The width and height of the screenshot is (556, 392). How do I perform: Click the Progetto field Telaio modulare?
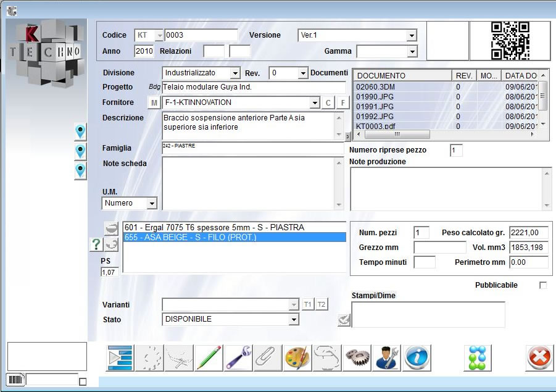pyautogui.click(x=254, y=87)
